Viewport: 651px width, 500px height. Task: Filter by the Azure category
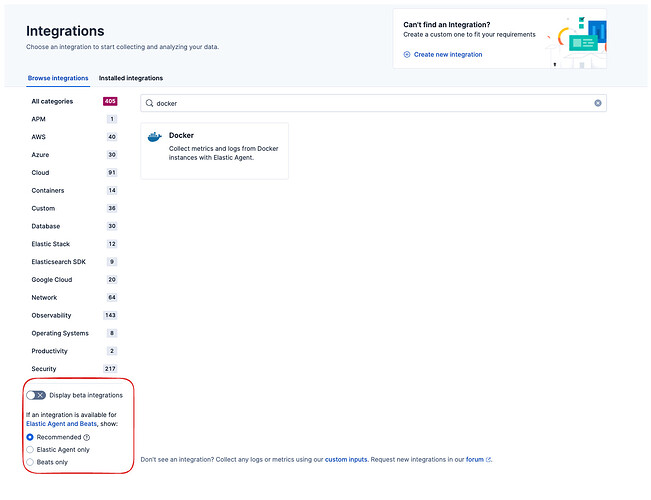coord(74,155)
